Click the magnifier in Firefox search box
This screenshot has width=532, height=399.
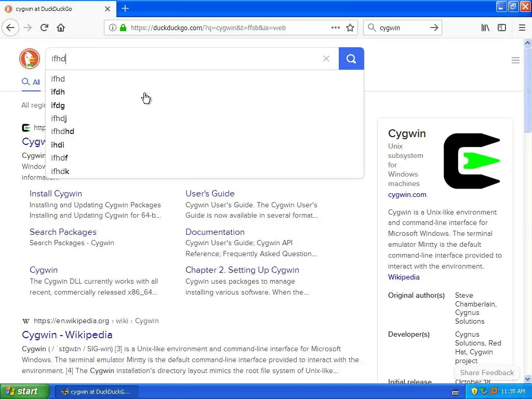(372, 28)
